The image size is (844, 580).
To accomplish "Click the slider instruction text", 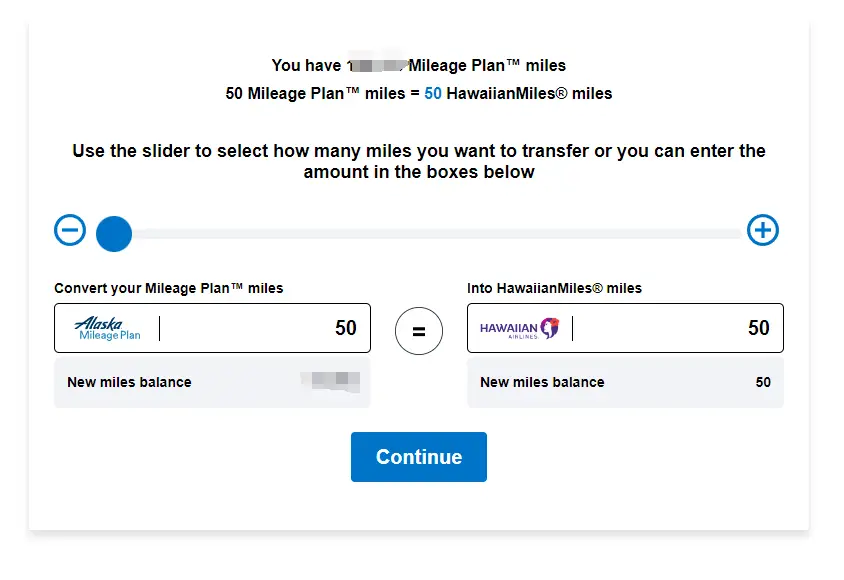I will pos(419,162).
